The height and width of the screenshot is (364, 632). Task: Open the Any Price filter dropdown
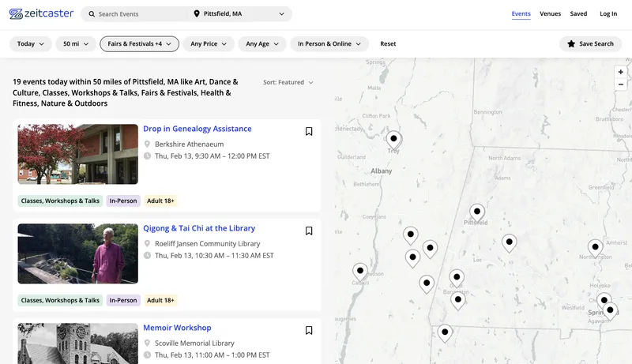[x=208, y=44]
